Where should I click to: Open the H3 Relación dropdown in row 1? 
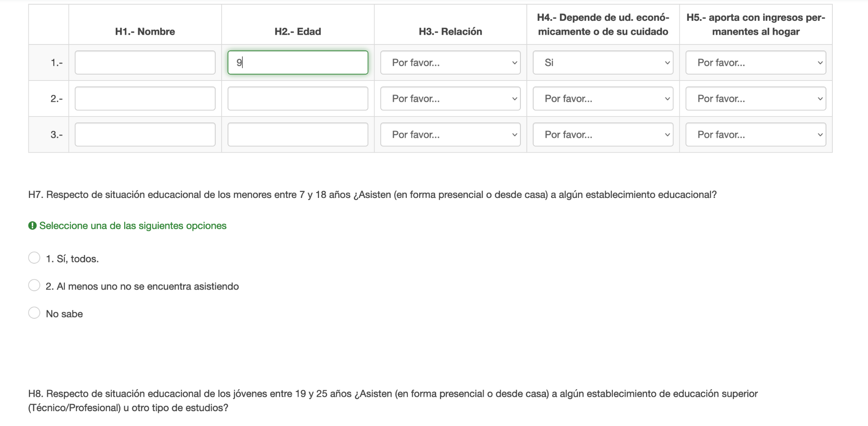click(x=450, y=63)
